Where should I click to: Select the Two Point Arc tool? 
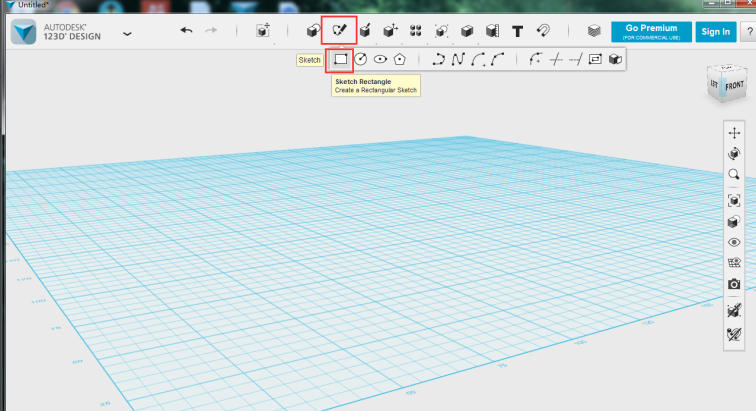(x=478, y=59)
